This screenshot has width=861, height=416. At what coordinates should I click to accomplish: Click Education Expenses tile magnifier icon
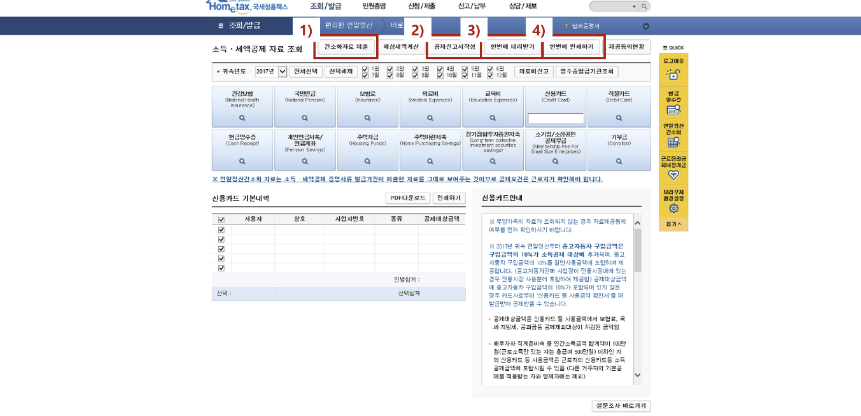[493, 118]
